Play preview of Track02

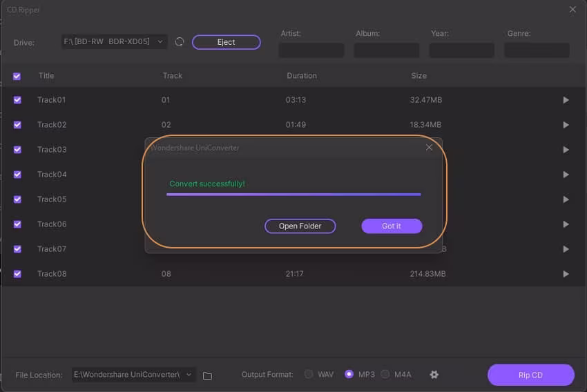pyautogui.click(x=566, y=125)
